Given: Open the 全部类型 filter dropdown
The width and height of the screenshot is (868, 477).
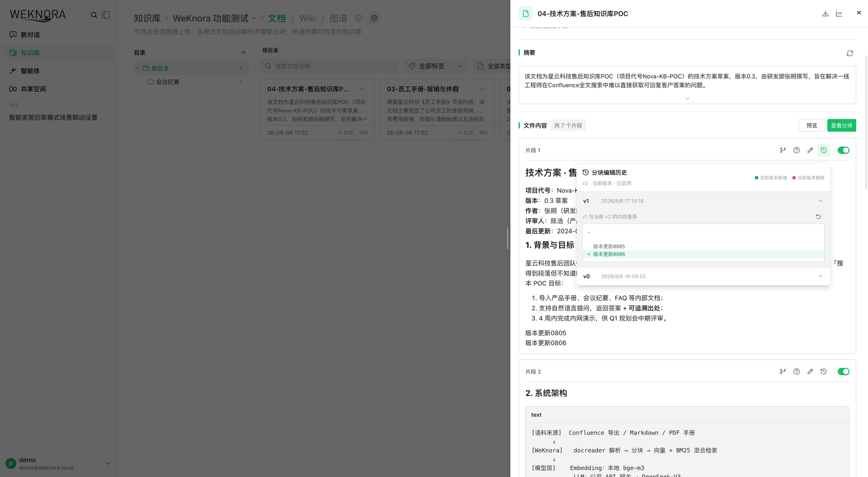Looking at the screenshot, I should 493,66.
